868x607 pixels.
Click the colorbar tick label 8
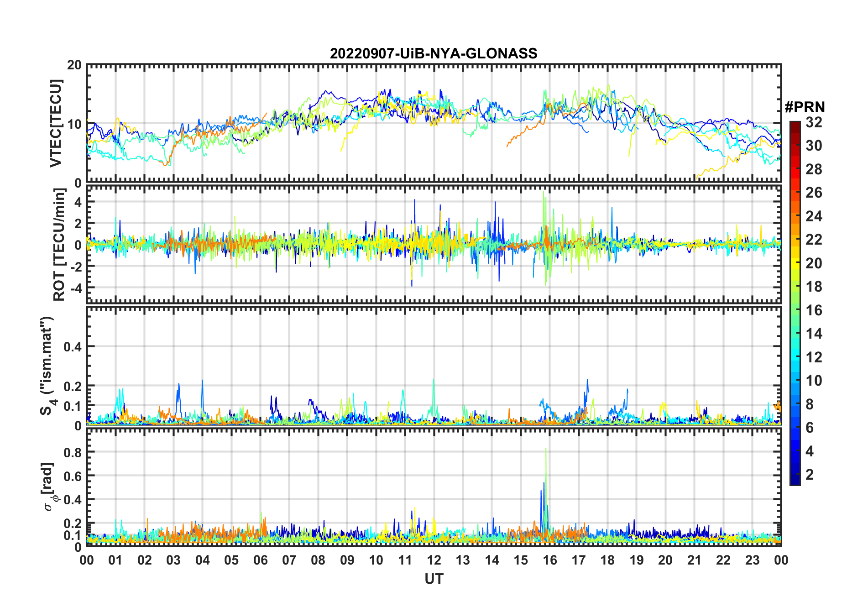(x=810, y=404)
